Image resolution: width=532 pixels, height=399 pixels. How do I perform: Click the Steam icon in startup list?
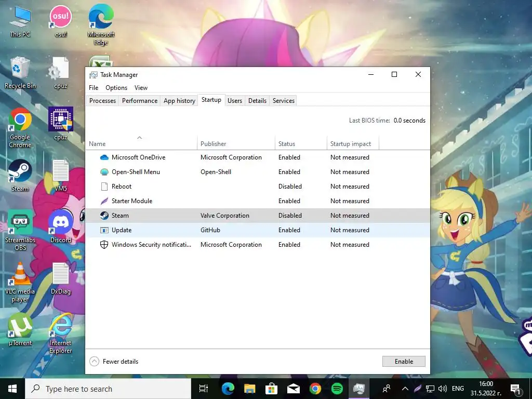click(x=104, y=216)
